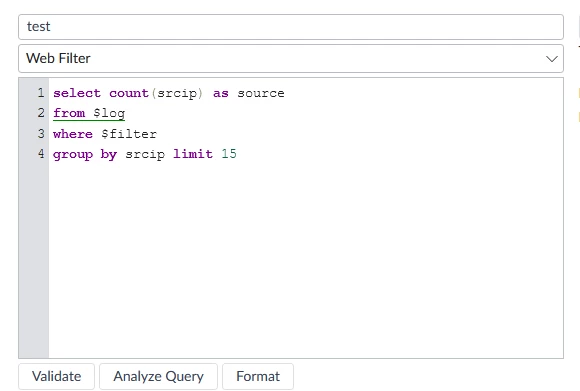Click the number 15 on line 4
The height and width of the screenshot is (391, 580).
click(229, 154)
